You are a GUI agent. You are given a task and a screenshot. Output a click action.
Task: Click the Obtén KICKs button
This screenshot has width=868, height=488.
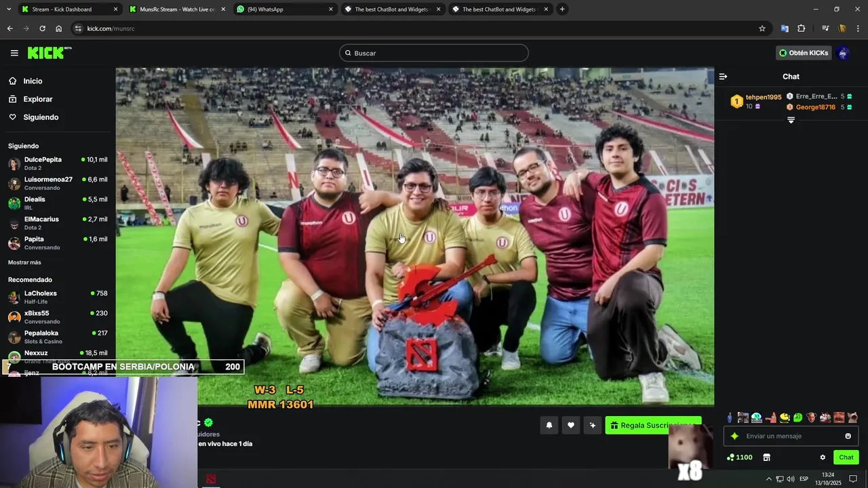(x=804, y=53)
